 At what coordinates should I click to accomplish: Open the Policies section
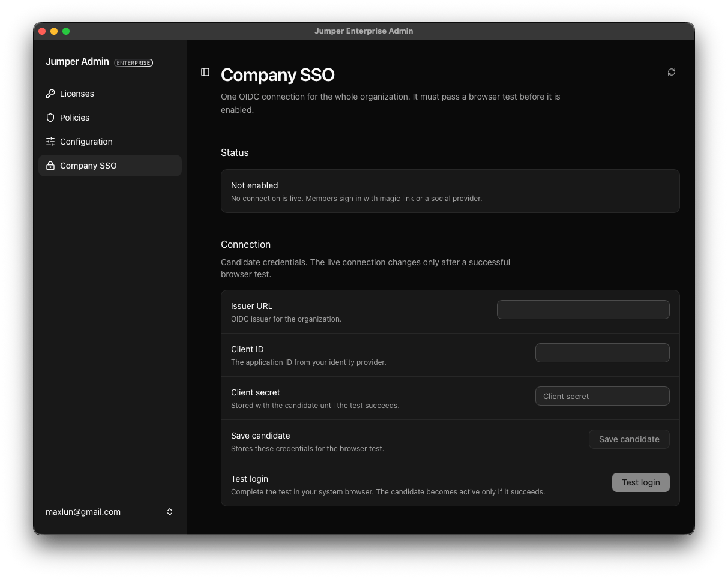(x=110, y=118)
